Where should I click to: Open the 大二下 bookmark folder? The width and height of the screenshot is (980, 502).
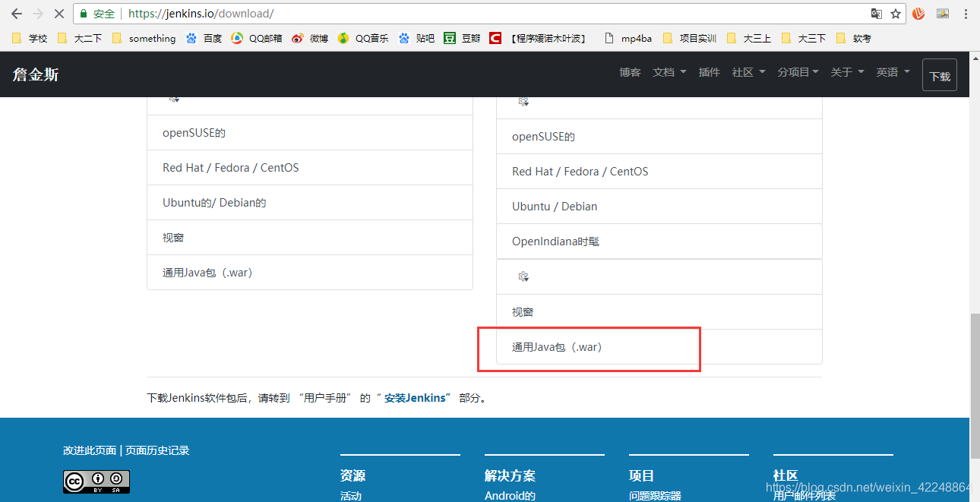tap(79, 38)
